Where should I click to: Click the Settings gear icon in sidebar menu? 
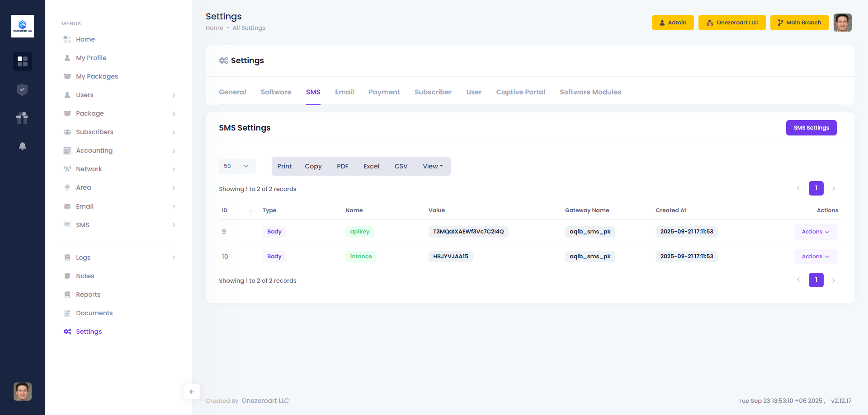pyautogui.click(x=67, y=331)
